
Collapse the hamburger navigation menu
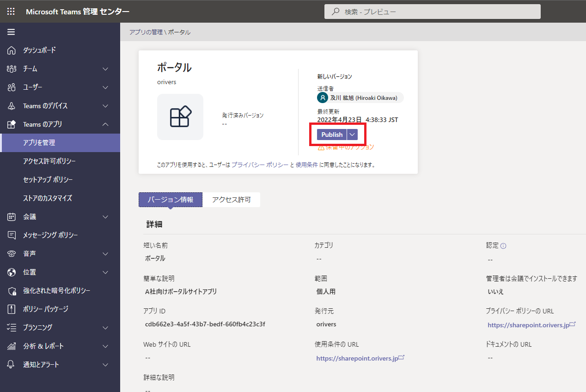pyautogui.click(x=11, y=32)
